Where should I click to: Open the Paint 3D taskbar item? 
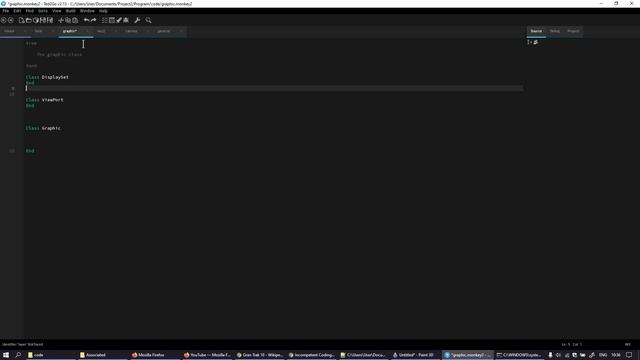415,355
